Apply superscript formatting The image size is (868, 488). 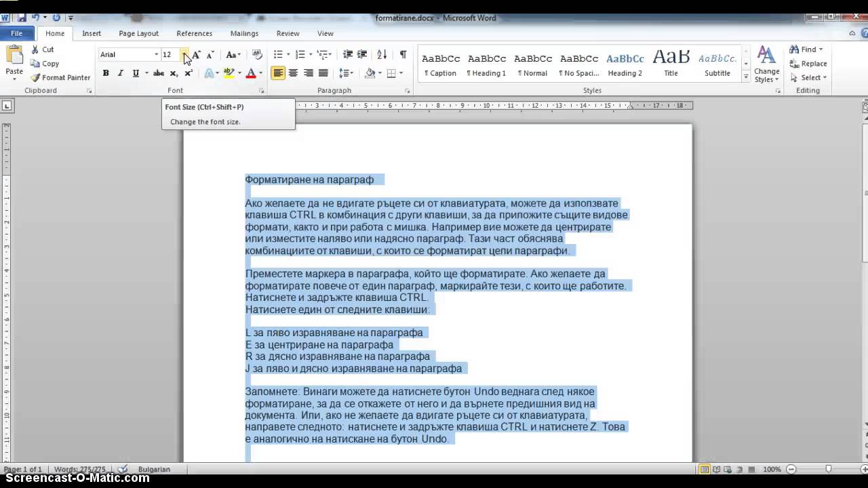click(x=189, y=73)
